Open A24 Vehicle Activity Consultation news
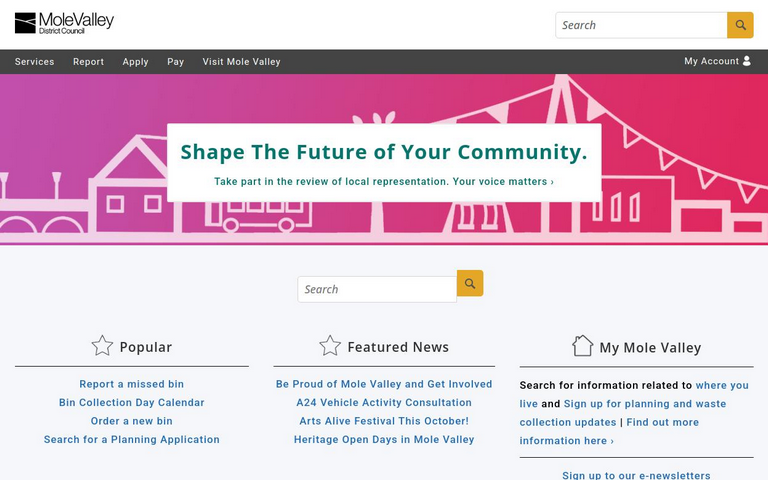This screenshot has width=768, height=480. coord(384,403)
